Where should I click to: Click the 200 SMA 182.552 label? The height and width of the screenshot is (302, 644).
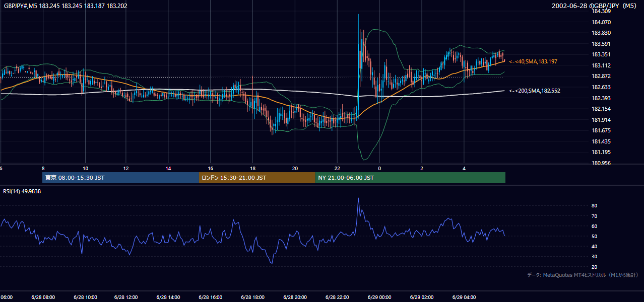[535, 91]
